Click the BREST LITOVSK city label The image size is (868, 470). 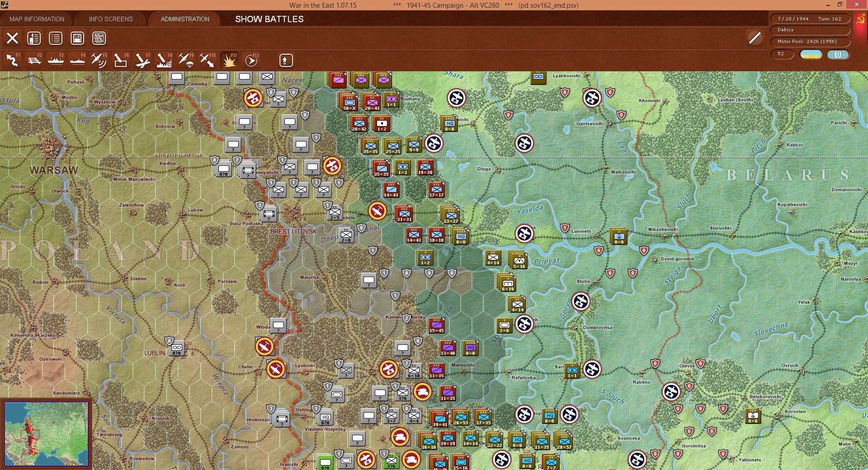tap(293, 231)
